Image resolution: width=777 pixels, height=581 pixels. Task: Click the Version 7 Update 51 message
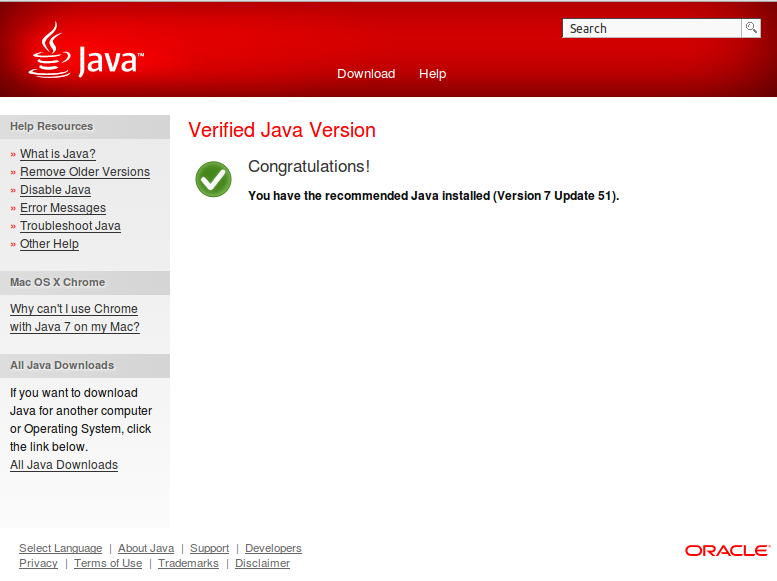coord(434,196)
